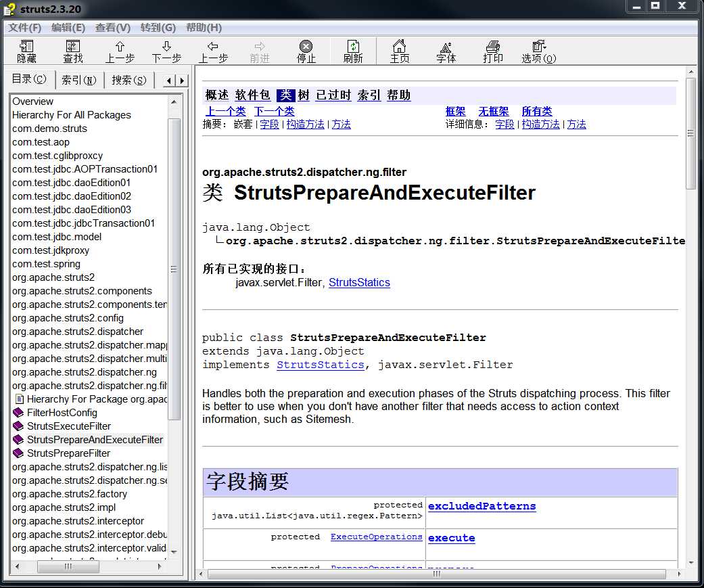The image size is (704, 588).
Task: Click the 树 navigation link
Action: (x=304, y=95)
